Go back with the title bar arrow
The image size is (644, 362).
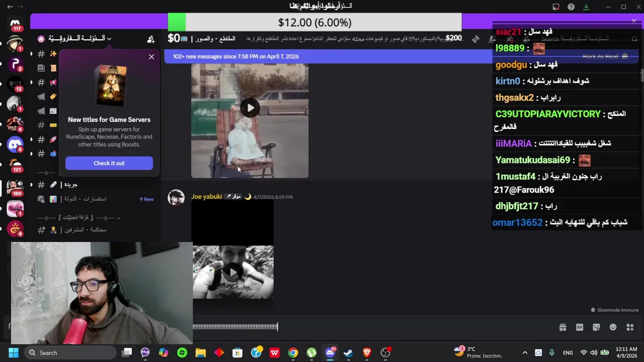point(10,7)
